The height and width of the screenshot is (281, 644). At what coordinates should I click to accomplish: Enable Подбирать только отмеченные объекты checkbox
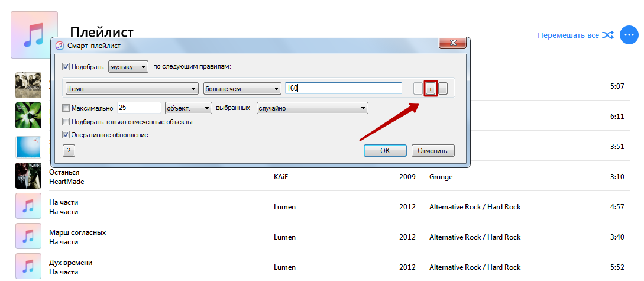(x=66, y=122)
